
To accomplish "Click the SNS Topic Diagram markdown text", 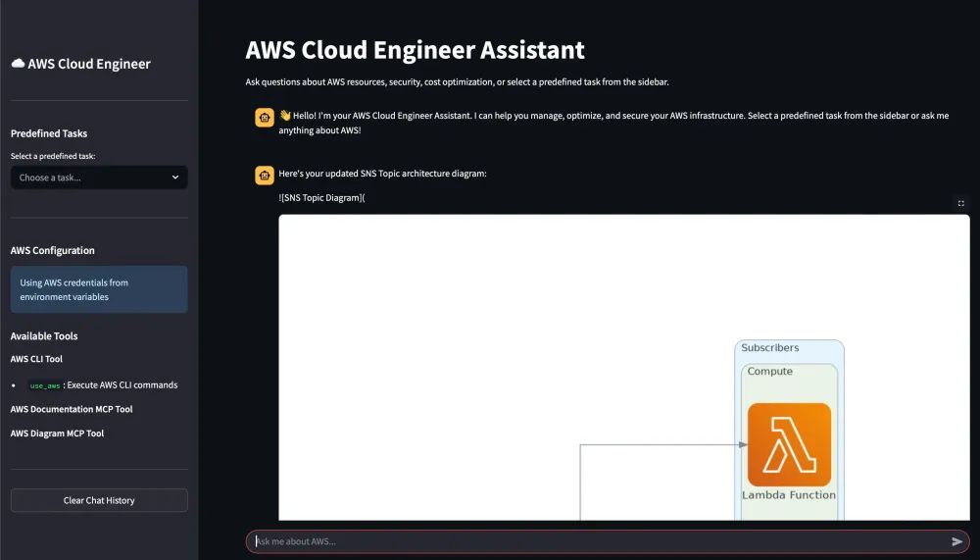I will point(321,198).
